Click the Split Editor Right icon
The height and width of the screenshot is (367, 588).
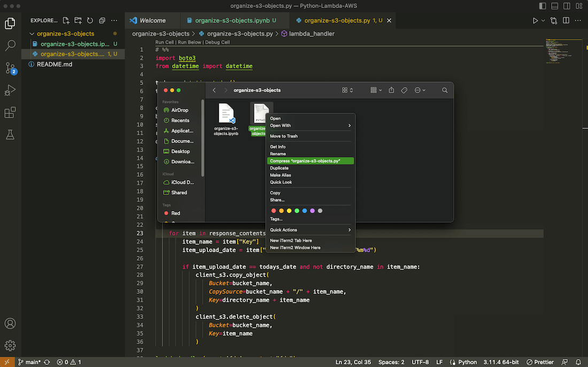pos(566,21)
